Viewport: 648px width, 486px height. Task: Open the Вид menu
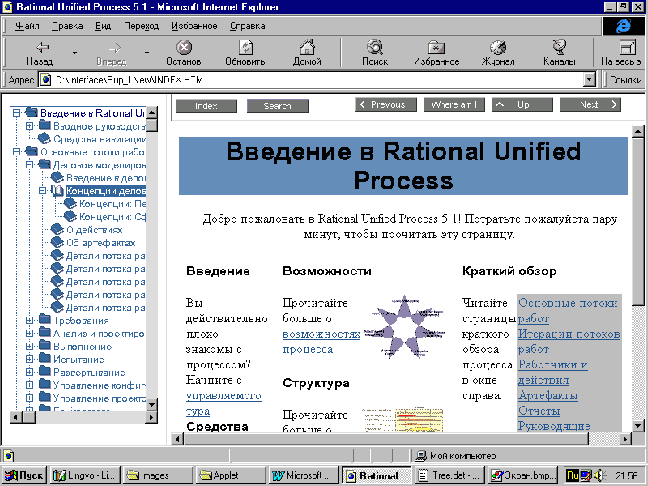point(103,26)
